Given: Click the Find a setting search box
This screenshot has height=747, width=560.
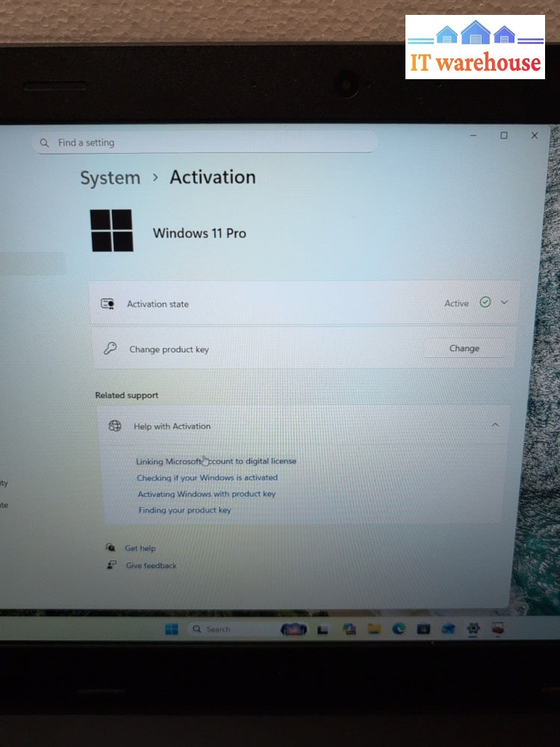Looking at the screenshot, I should pyautogui.click(x=205, y=143).
